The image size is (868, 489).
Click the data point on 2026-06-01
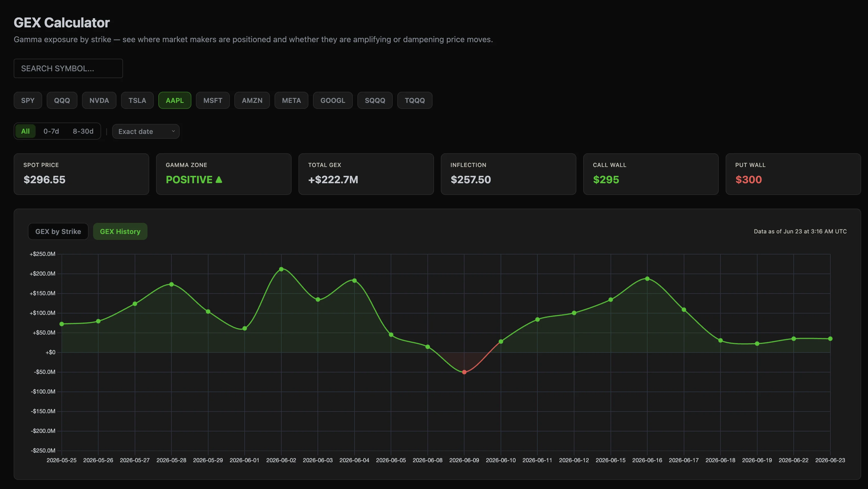[x=245, y=329]
